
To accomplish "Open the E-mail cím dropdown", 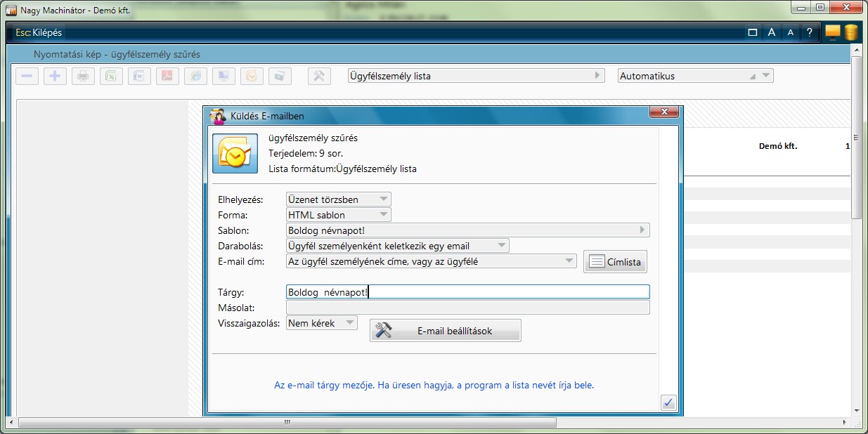I will pyautogui.click(x=432, y=261).
